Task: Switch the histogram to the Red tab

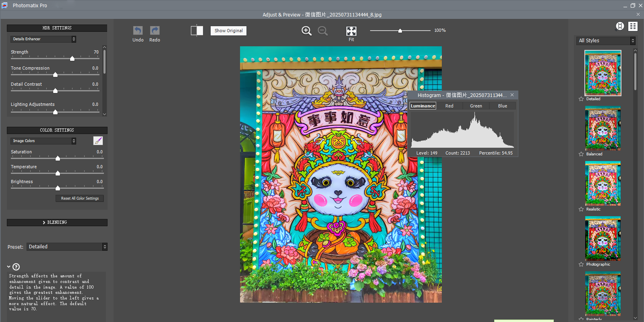Action: (x=449, y=106)
